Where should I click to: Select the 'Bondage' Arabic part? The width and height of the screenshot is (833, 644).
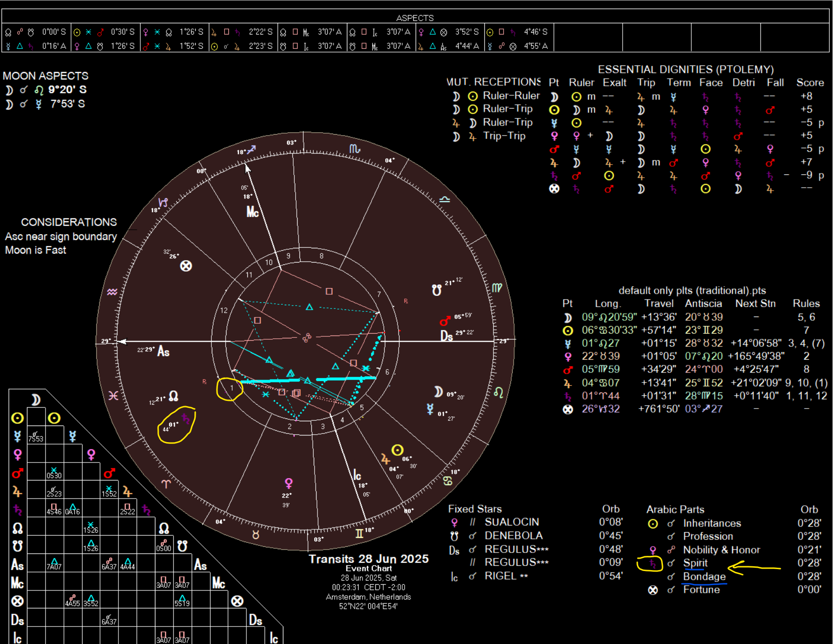click(704, 576)
